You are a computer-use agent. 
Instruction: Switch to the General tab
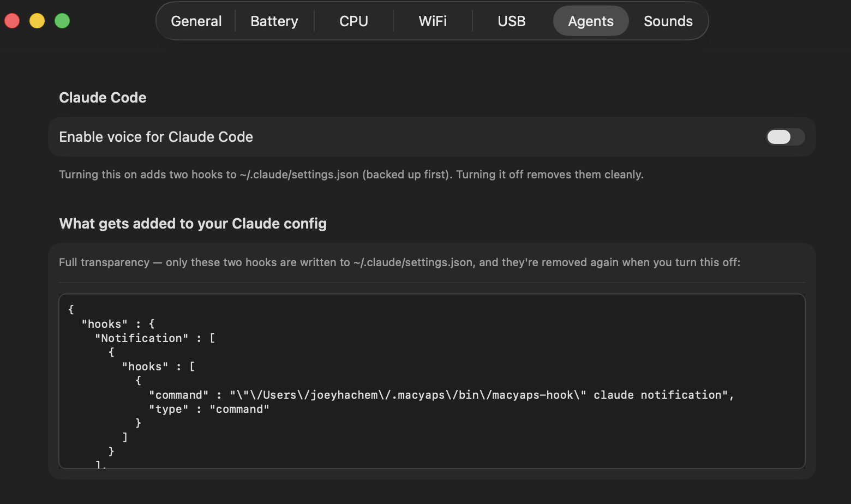pyautogui.click(x=196, y=21)
